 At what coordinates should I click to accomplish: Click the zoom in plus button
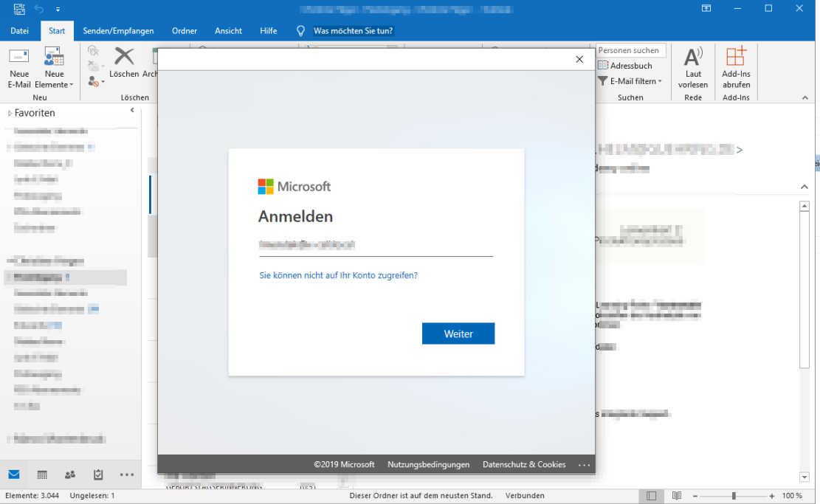coord(772,496)
